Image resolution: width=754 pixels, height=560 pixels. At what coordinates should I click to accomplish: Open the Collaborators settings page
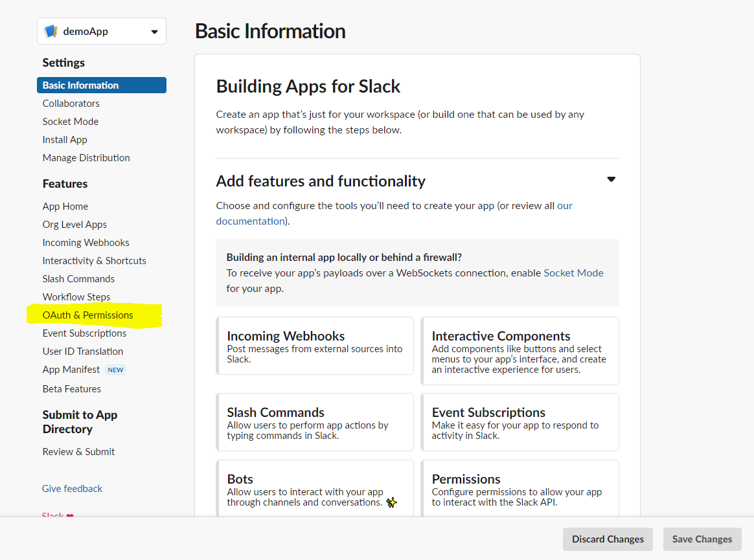(71, 104)
